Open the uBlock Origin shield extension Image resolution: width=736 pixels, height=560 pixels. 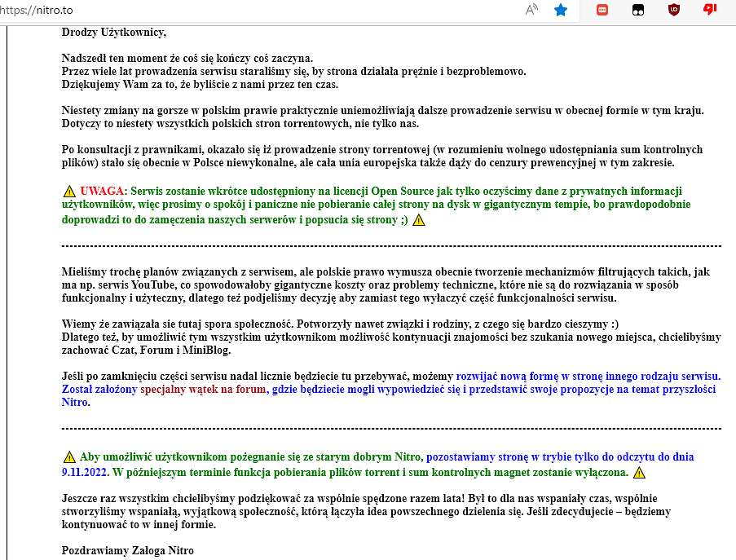(674, 10)
